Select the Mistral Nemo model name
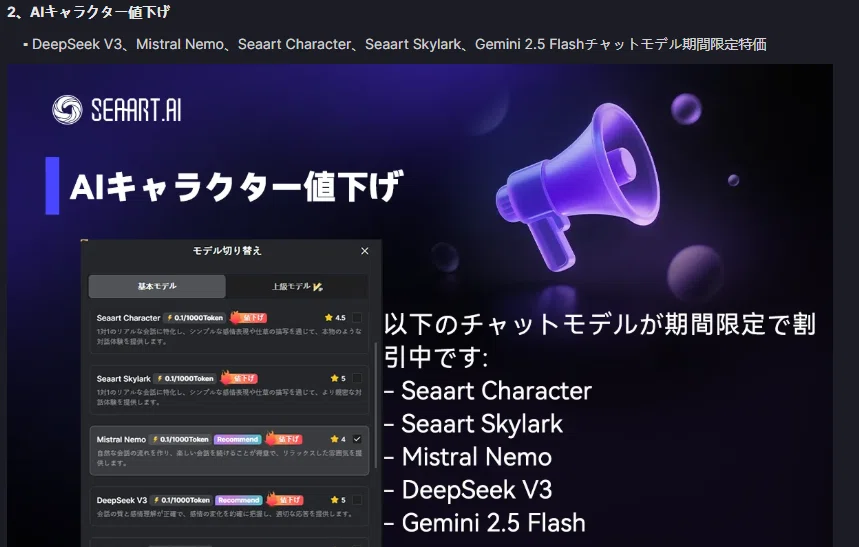Image resolution: width=859 pixels, height=547 pixels. (x=121, y=440)
